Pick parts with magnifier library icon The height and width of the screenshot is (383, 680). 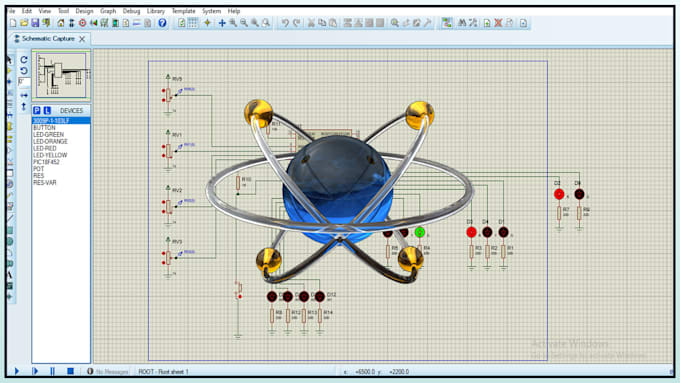pyautogui.click(x=394, y=23)
